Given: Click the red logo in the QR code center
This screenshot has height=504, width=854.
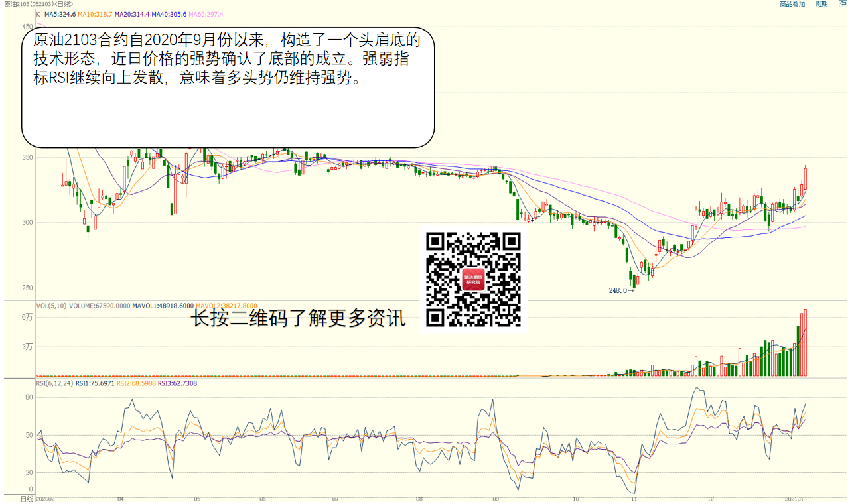Looking at the screenshot, I should click(x=473, y=279).
